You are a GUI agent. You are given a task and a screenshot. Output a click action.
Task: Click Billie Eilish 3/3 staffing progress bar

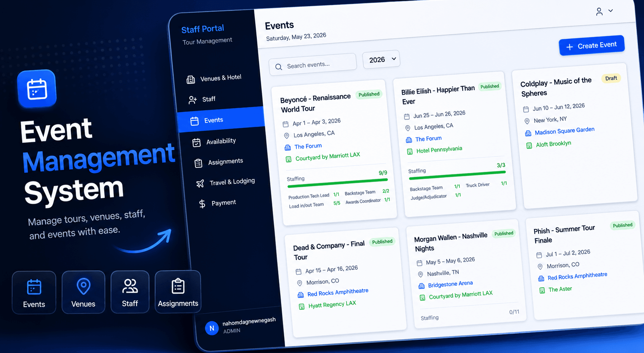pyautogui.click(x=457, y=175)
